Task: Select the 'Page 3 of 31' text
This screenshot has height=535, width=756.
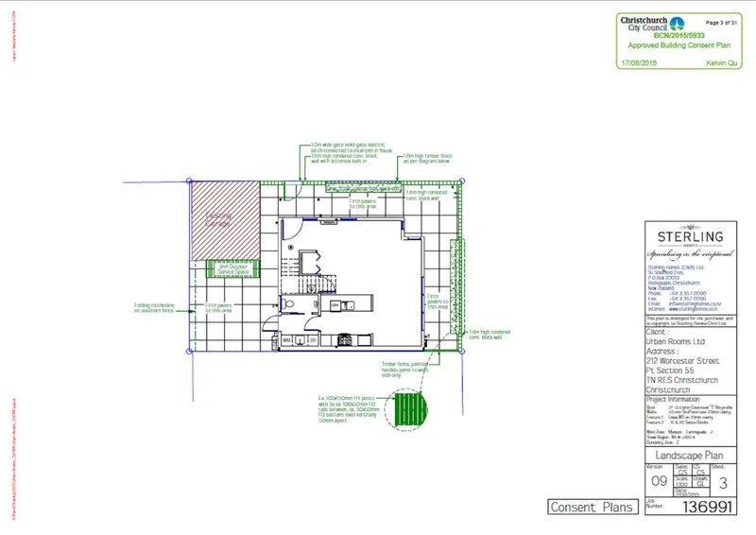Action: tap(721, 23)
